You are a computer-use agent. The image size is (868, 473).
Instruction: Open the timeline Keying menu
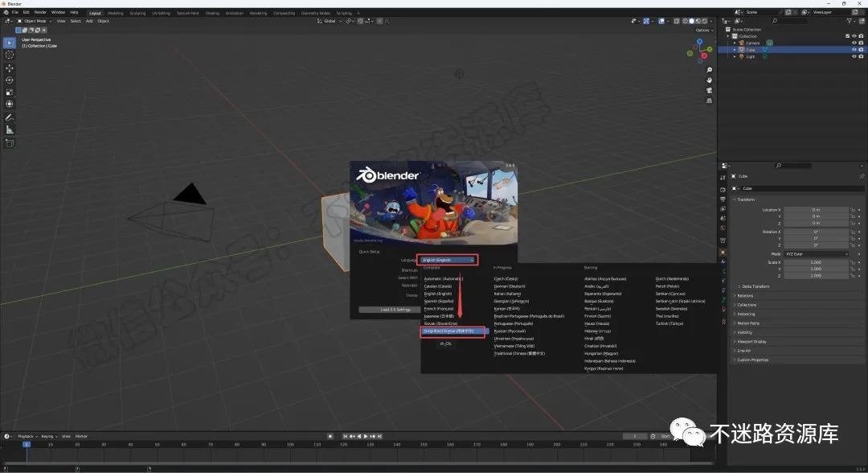[x=48, y=437]
